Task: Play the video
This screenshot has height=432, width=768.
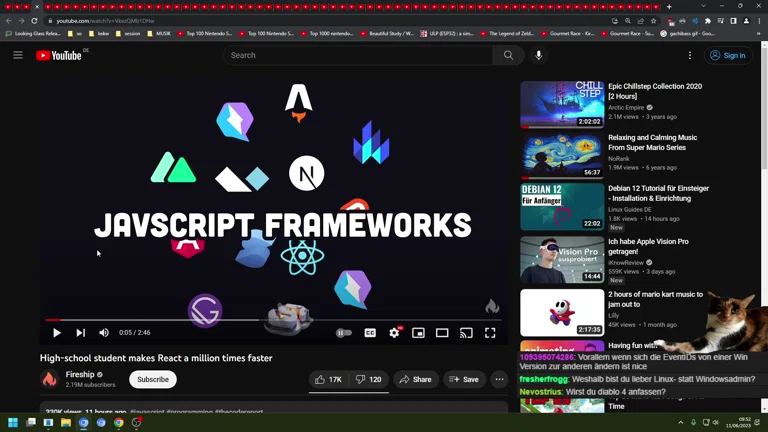Action: (x=57, y=333)
